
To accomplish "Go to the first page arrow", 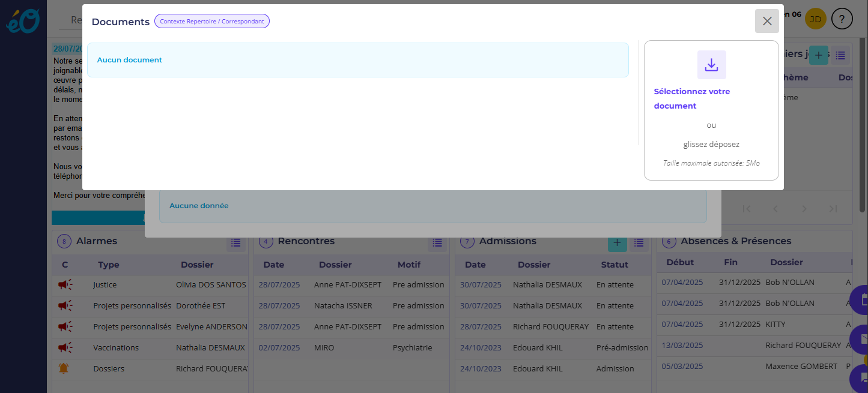I will [x=747, y=209].
